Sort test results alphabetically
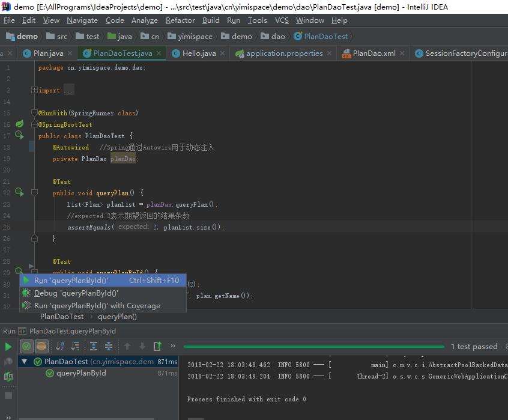Image resolution: width=508 pixels, height=420 pixels. tap(60, 347)
